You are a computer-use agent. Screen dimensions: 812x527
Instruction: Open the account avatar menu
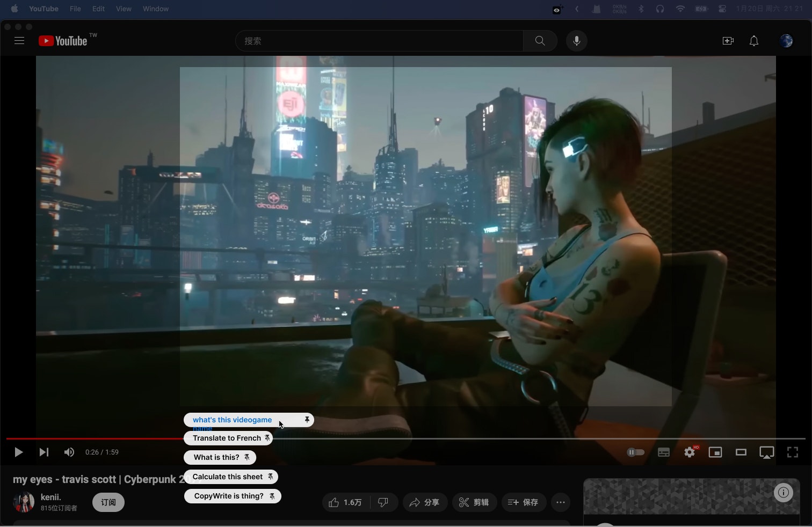(786, 41)
